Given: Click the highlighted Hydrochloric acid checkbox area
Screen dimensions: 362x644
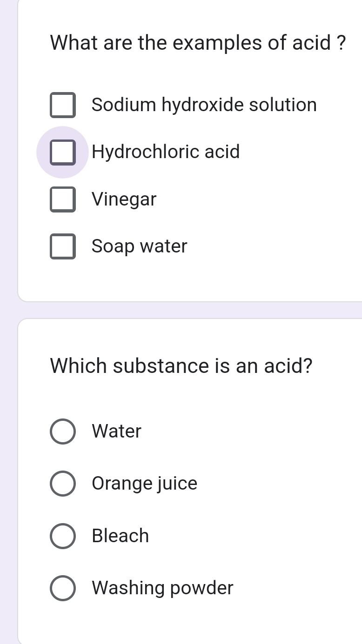Looking at the screenshot, I should point(63,152).
